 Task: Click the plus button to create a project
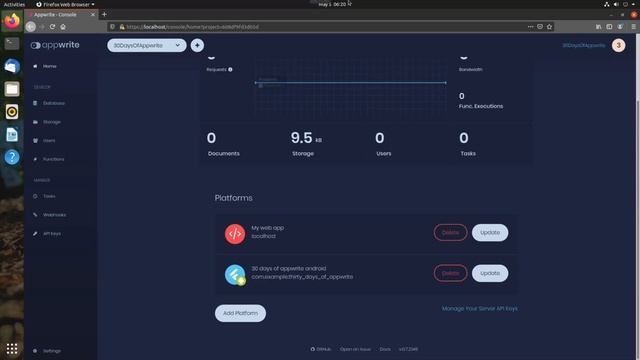pyautogui.click(x=197, y=45)
